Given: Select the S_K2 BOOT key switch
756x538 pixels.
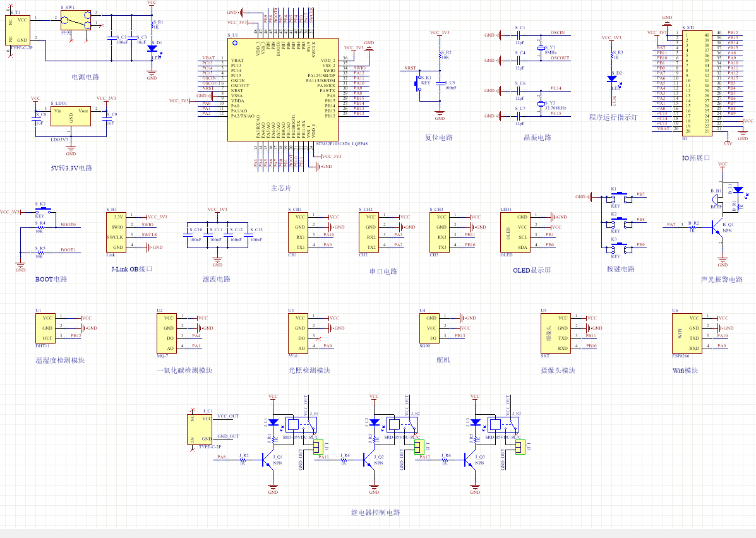Looking at the screenshot, I should click(x=44, y=210).
